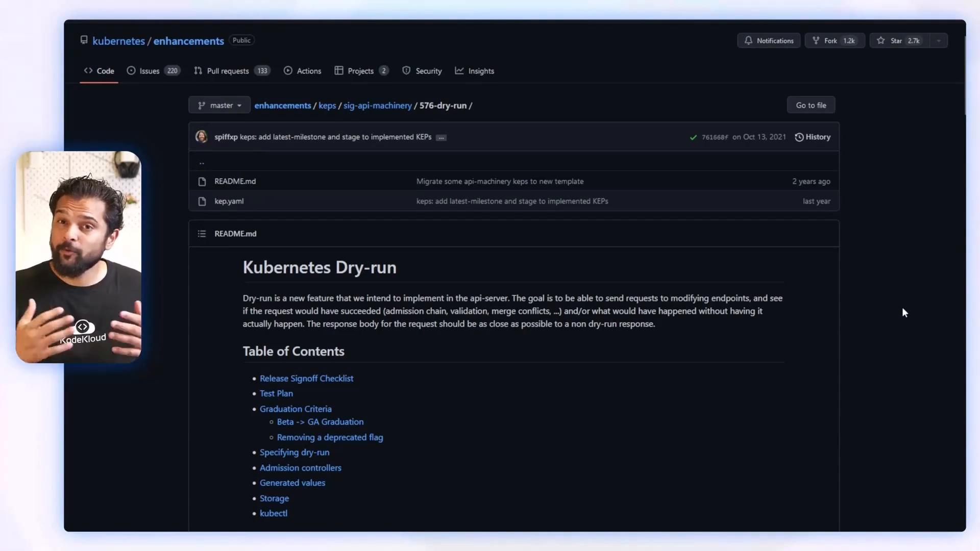Click the README.md file icon in file list
The height and width of the screenshot is (551, 980).
[x=202, y=182]
